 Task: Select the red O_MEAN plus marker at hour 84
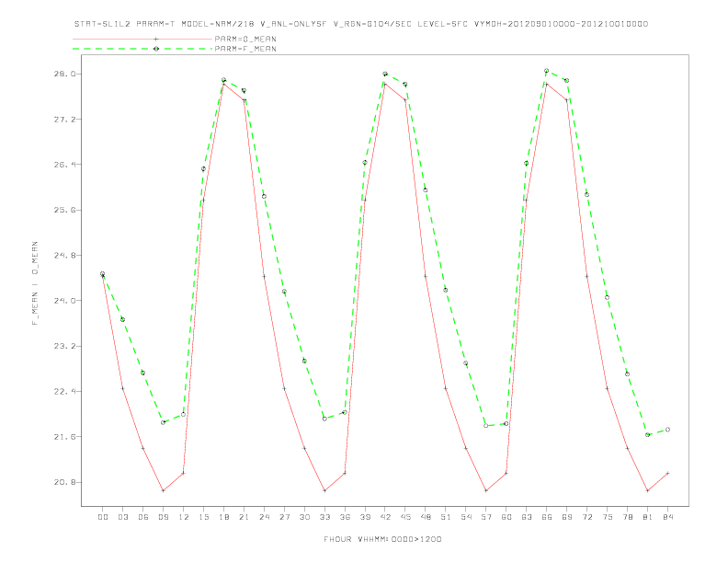point(667,474)
